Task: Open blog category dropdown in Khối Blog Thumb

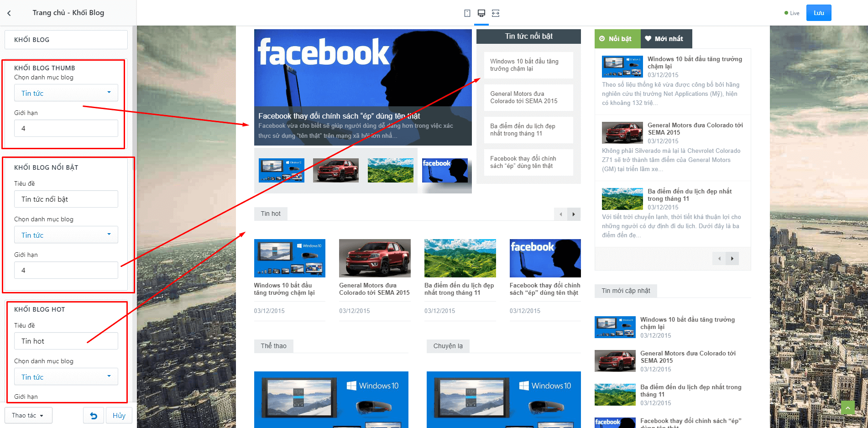Action: pyautogui.click(x=66, y=93)
